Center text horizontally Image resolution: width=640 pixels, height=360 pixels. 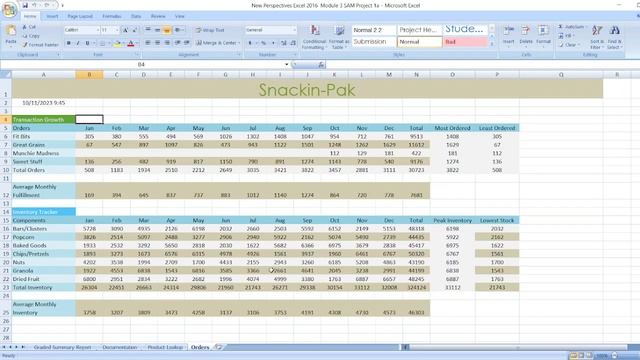[x=157, y=43]
